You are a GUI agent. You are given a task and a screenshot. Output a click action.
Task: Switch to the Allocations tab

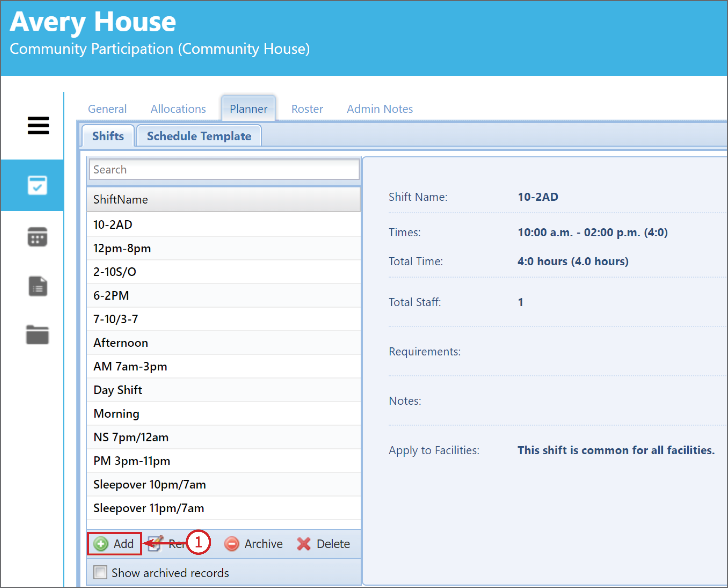click(x=178, y=109)
